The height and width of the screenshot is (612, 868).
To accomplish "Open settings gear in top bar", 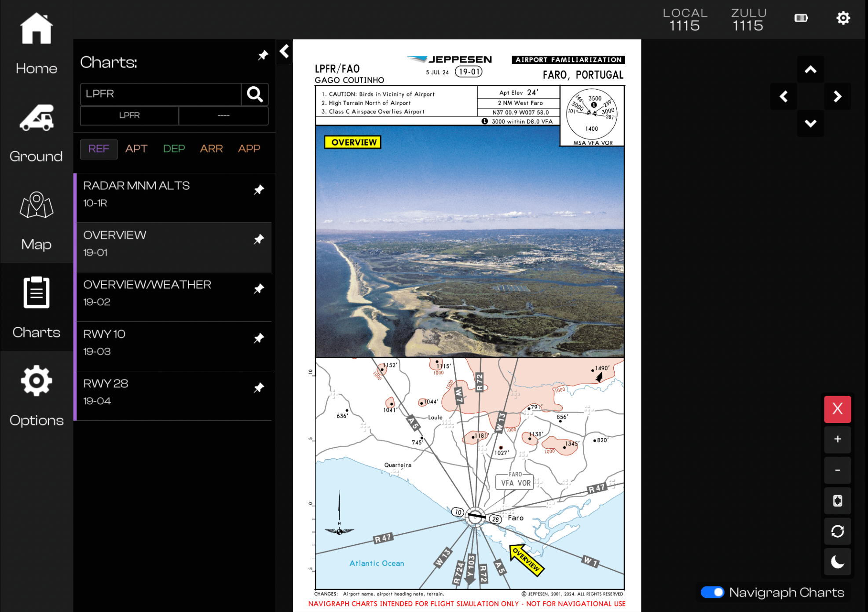I will [x=843, y=18].
